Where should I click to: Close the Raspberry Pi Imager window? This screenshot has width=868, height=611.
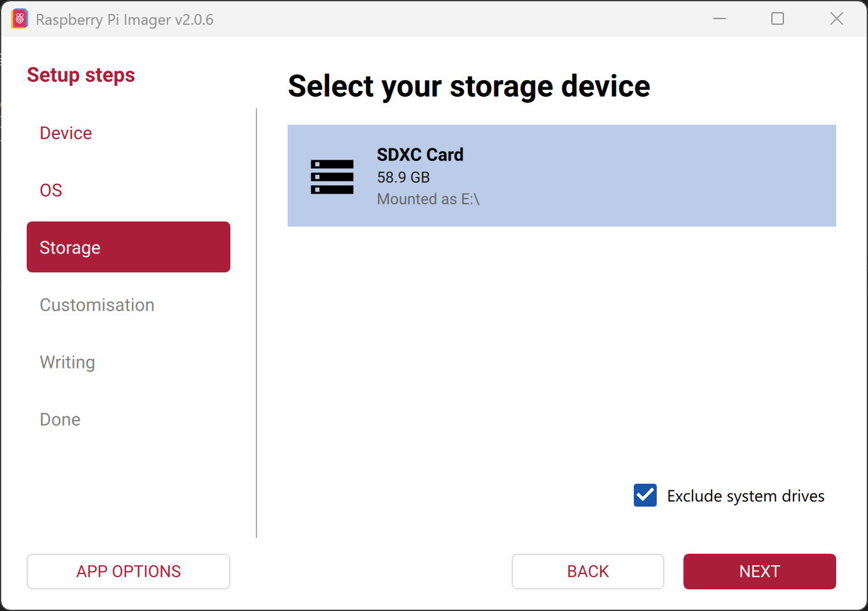[x=836, y=19]
